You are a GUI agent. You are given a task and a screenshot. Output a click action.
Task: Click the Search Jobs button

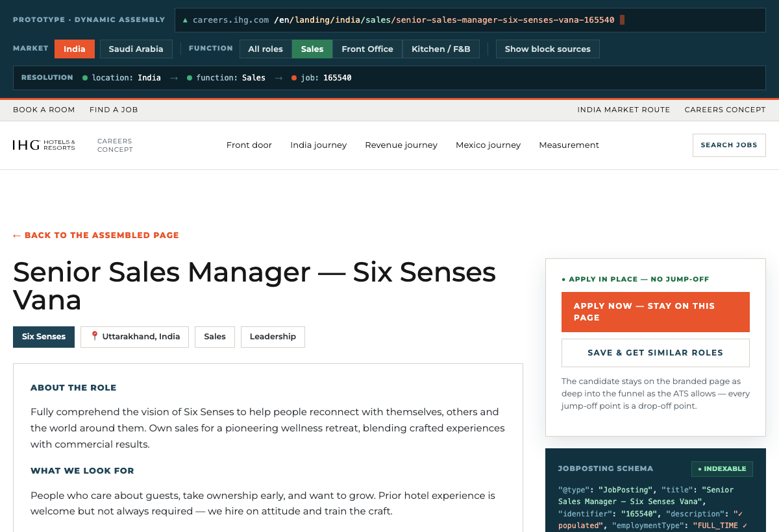729,145
